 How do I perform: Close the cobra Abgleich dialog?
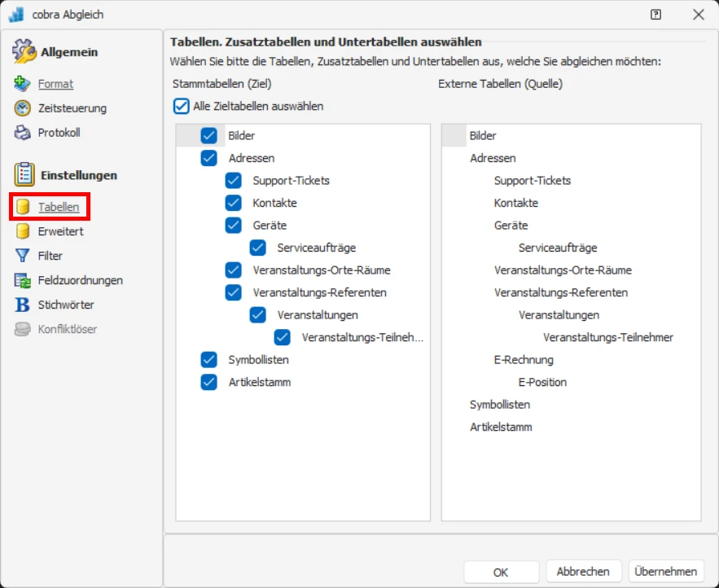pos(699,15)
